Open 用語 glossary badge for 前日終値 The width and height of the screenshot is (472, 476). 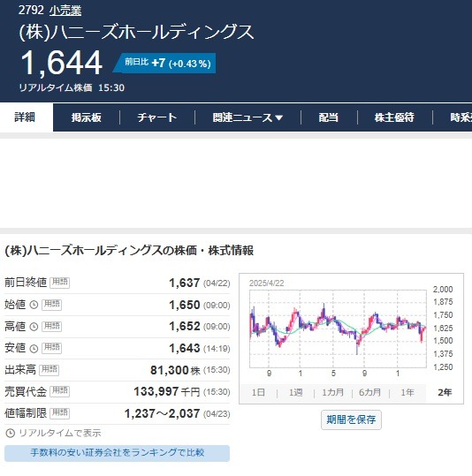59,283
